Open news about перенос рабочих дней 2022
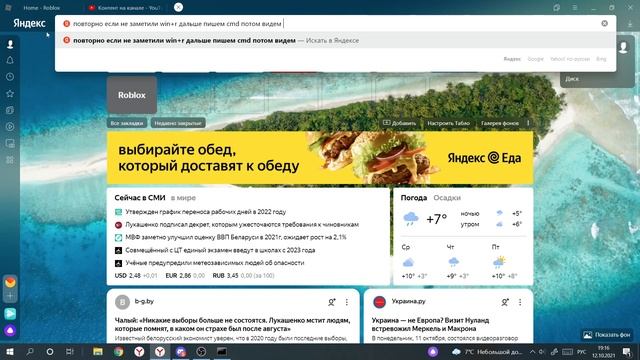640x360 pixels. point(206,212)
